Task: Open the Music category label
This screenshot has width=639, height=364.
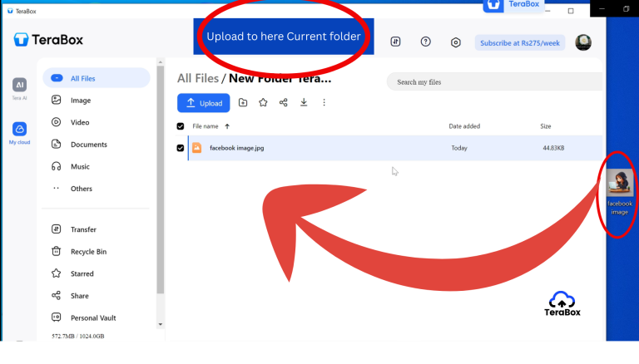Action: click(80, 166)
